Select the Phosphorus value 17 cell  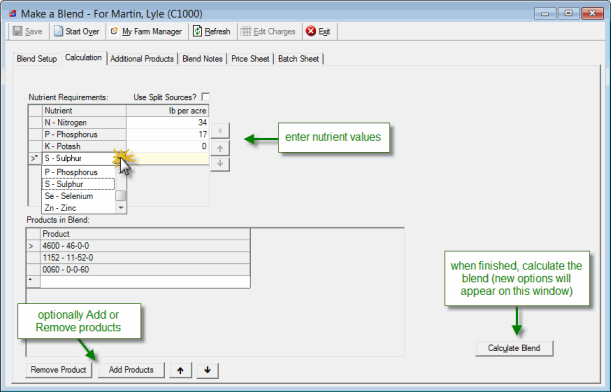pyautogui.click(x=168, y=134)
